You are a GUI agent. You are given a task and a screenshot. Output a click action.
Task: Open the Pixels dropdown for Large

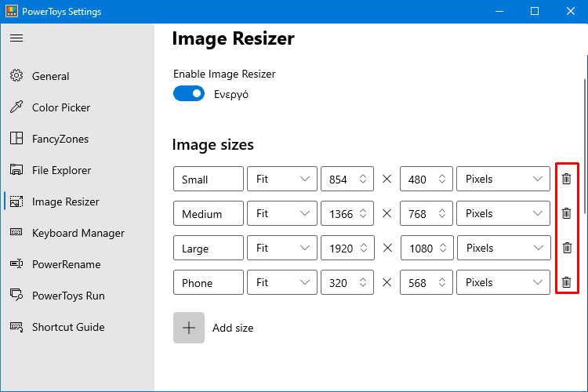[503, 248]
